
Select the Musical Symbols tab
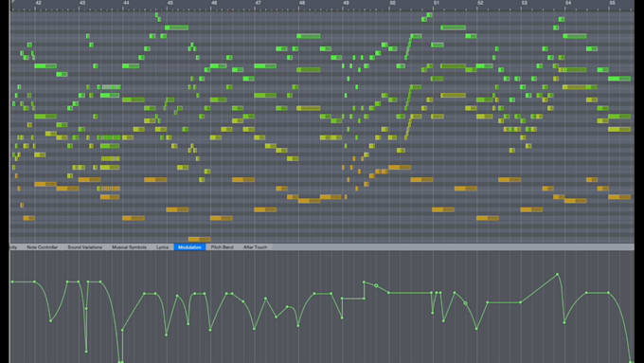pyautogui.click(x=129, y=247)
